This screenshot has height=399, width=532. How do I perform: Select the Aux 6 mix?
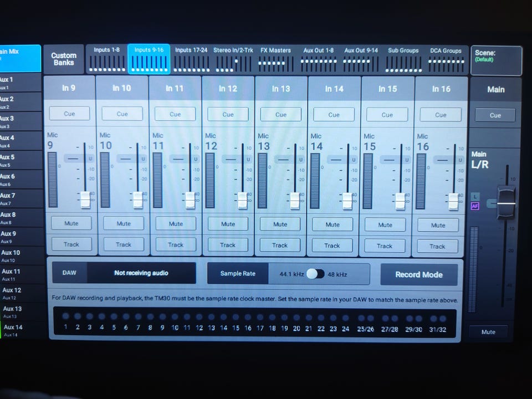point(21,180)
